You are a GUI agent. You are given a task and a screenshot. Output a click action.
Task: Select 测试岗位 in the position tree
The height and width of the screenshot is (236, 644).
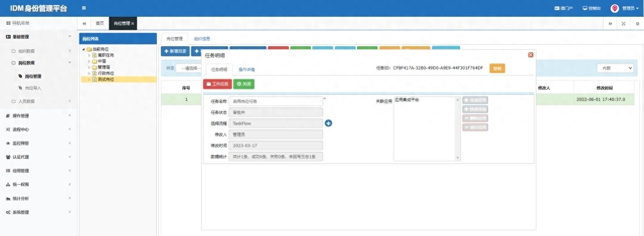[106, 79]
